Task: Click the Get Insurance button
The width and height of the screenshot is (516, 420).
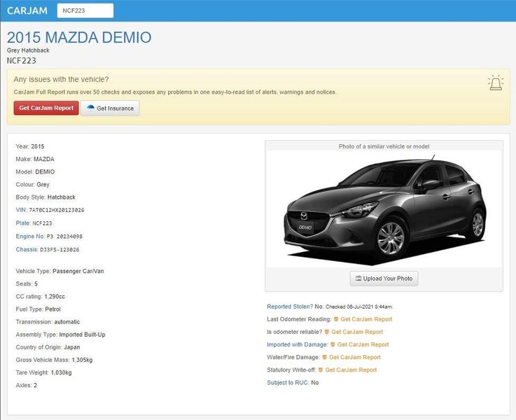Action: click(110, 108)
